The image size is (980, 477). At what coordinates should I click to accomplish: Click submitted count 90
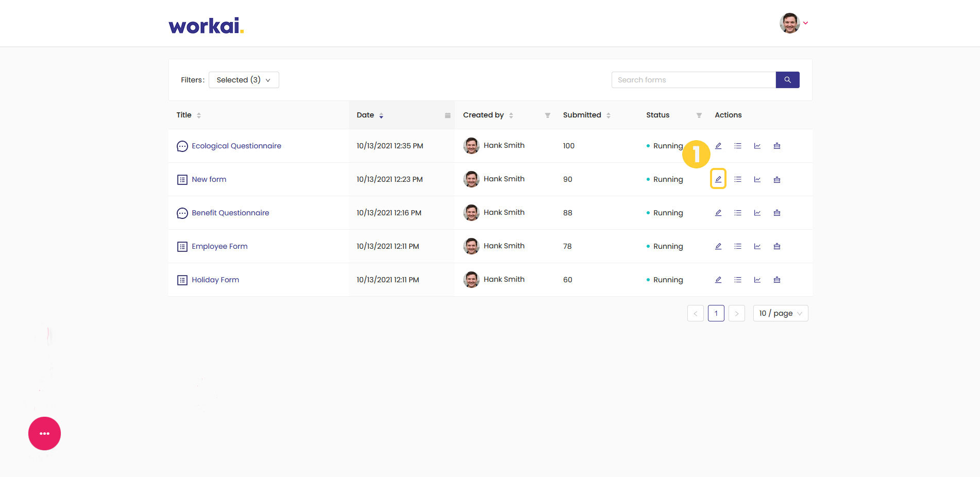tap(567, 179)
